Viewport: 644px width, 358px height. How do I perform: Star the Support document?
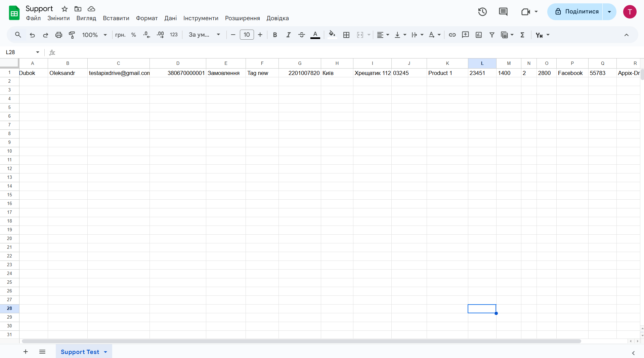(x=65, y=9)
